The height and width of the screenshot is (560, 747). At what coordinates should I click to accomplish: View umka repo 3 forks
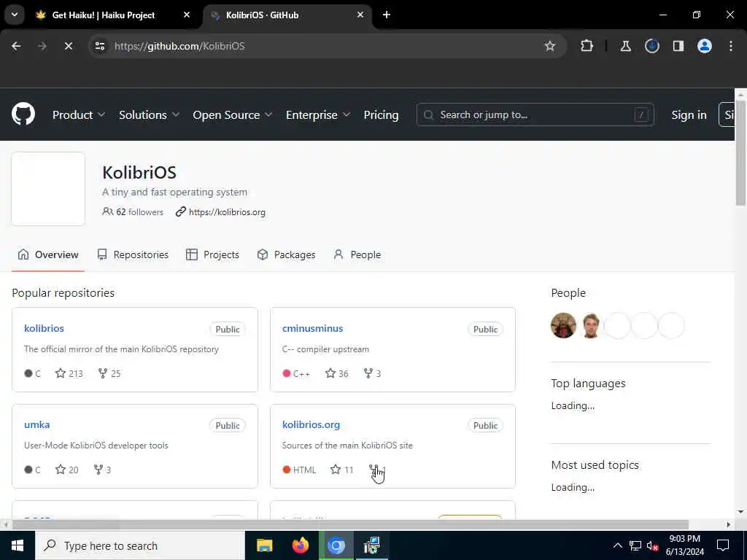[102, 470]
